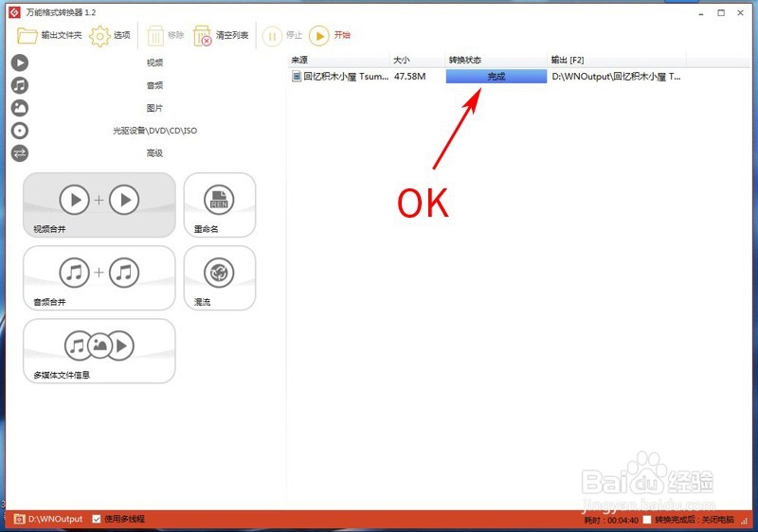758x532 pixels.
Task: Open the 视频 (video) section label
Action: [x=154, y=62]
